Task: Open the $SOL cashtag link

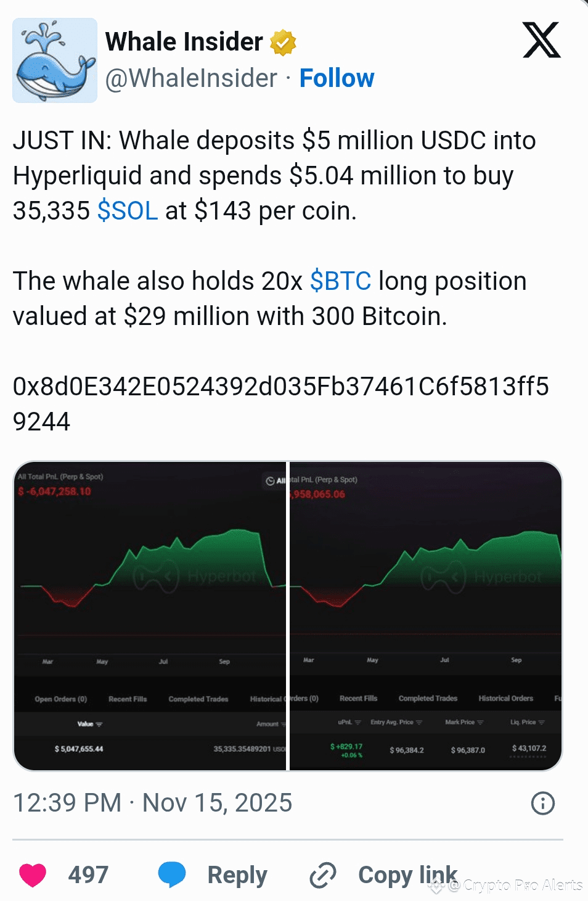Action: [128, 211]
